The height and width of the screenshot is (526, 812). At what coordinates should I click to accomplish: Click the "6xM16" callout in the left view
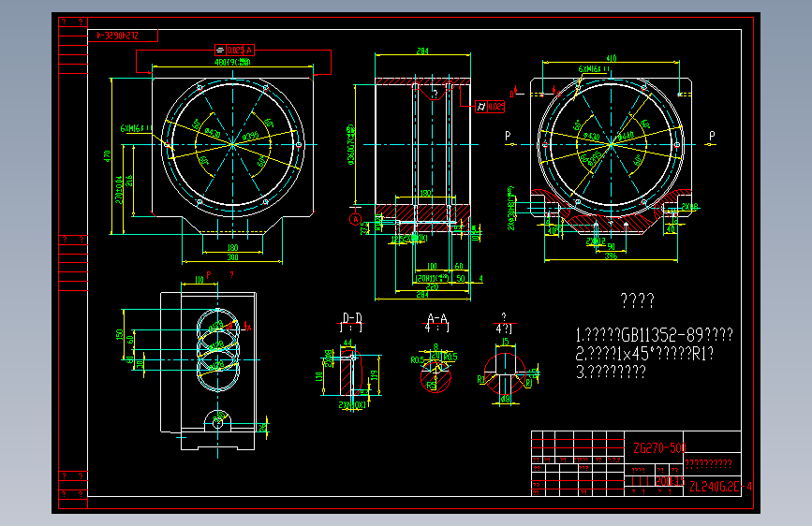point(136,128)
